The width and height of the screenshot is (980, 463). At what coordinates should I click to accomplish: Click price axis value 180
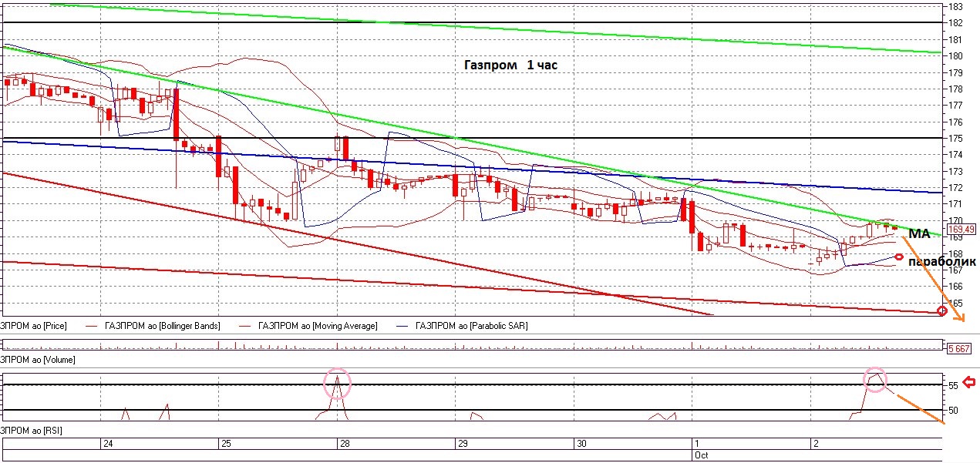[954, 56]
